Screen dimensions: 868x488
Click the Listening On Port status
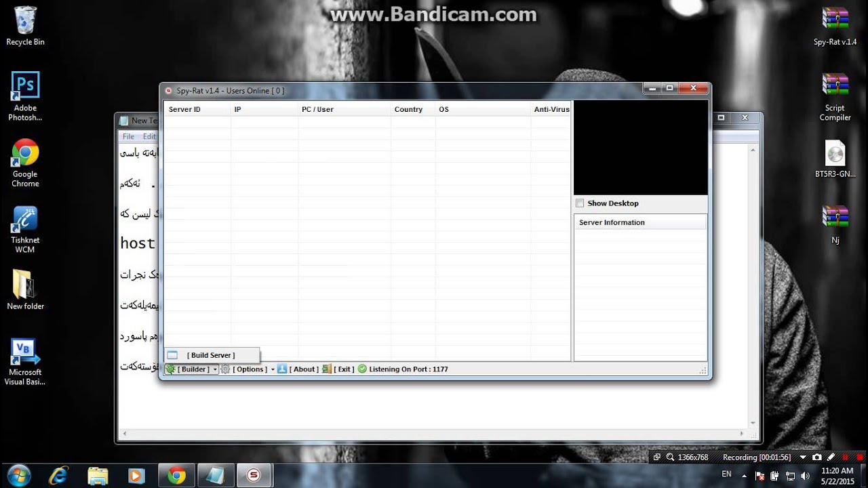[x=403, y=369]
